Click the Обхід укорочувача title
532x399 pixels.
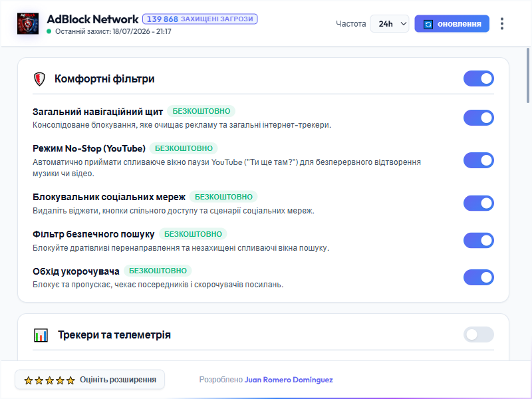tap(76, 271)
